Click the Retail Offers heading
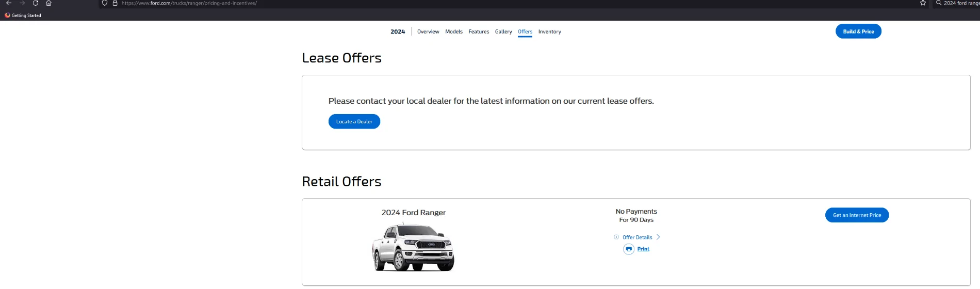This screenshot has width=980, height=289. 341,182
